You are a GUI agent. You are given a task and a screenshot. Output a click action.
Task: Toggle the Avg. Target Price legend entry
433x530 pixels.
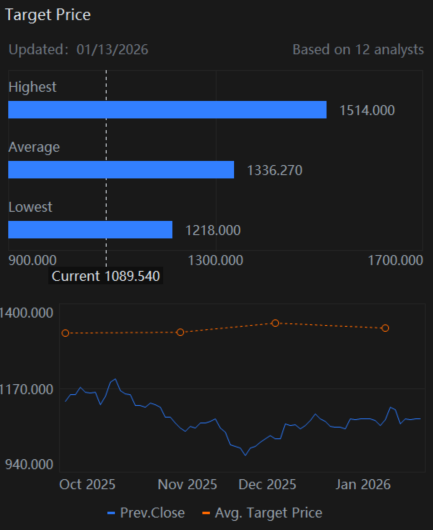pyautogui.click(x=262, y=513)
